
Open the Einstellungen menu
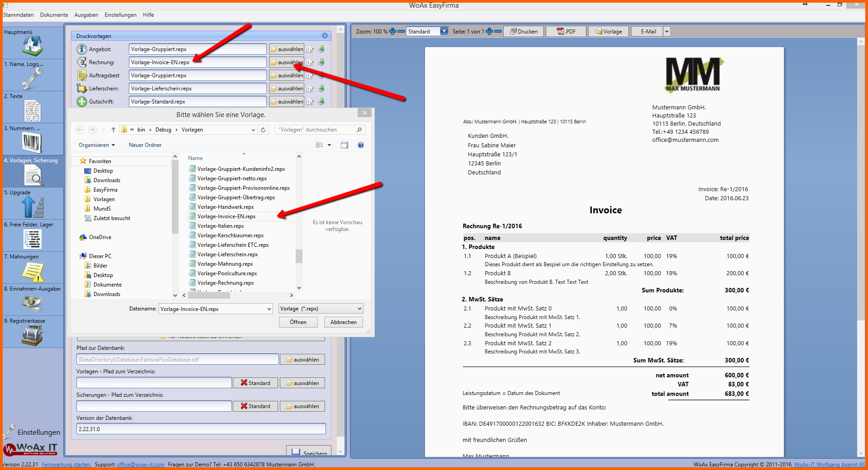tap(120, 15)
